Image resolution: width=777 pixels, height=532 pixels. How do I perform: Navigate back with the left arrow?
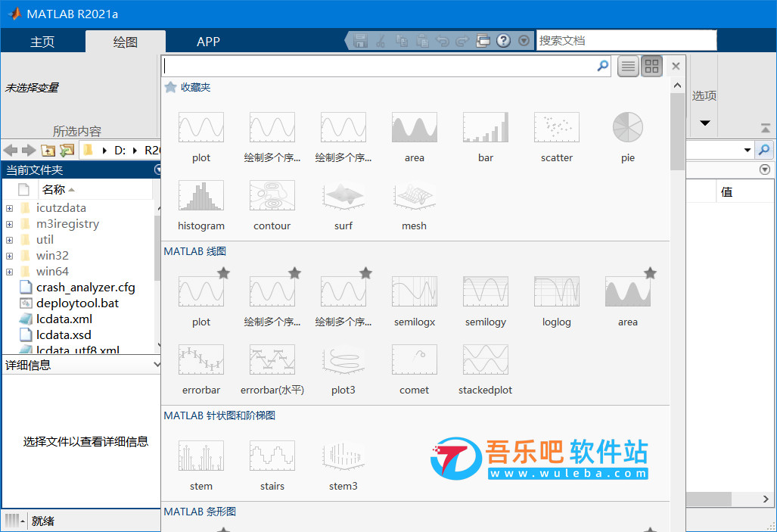(11, 151)
